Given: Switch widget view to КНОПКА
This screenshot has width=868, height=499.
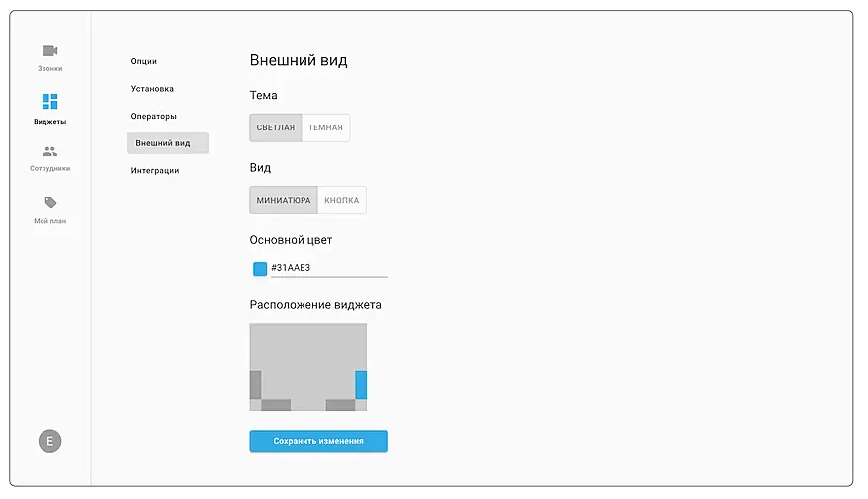Looking at the screenshot, I should click(342, 201).
